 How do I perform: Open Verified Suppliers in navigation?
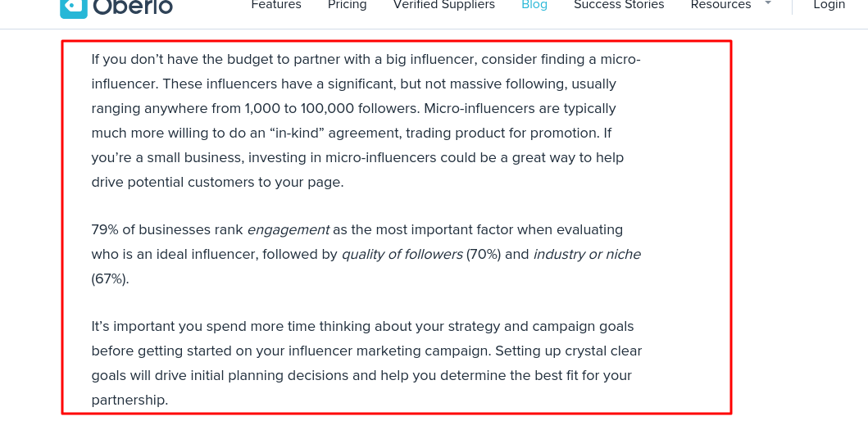pos(444,5)
